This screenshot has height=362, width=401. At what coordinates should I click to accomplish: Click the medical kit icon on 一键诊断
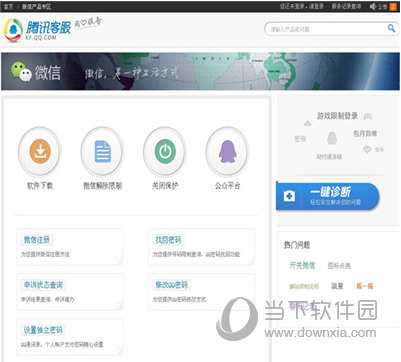pos(289,196)
